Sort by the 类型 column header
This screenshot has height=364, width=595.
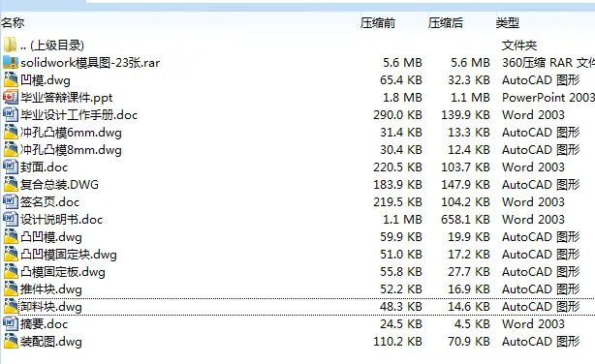pos(508,23)
